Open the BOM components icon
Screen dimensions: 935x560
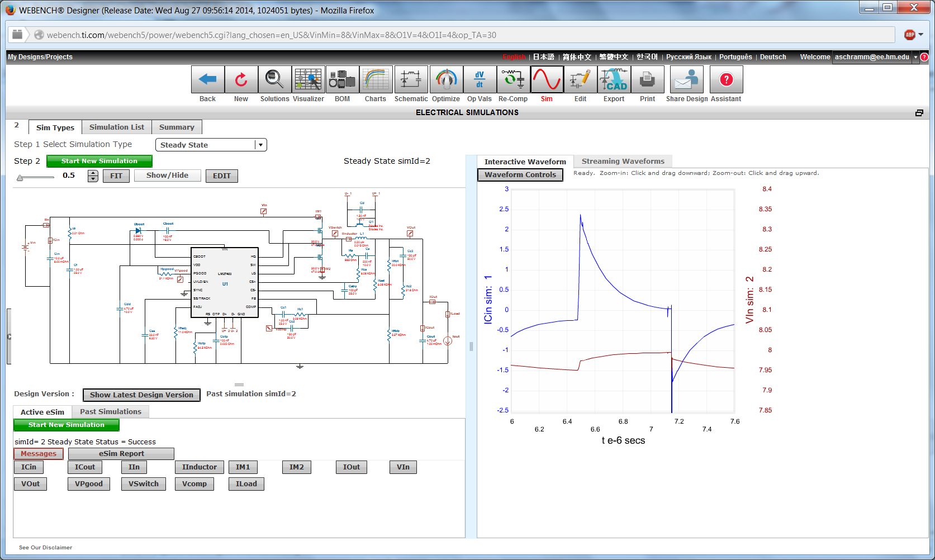coord(342,79)
